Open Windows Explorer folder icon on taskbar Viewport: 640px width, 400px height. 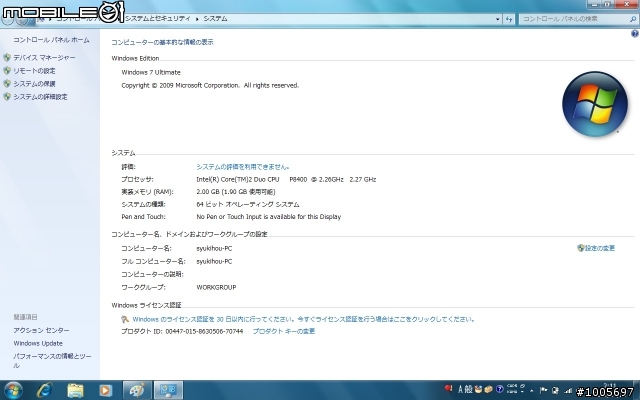click(76, 391)
